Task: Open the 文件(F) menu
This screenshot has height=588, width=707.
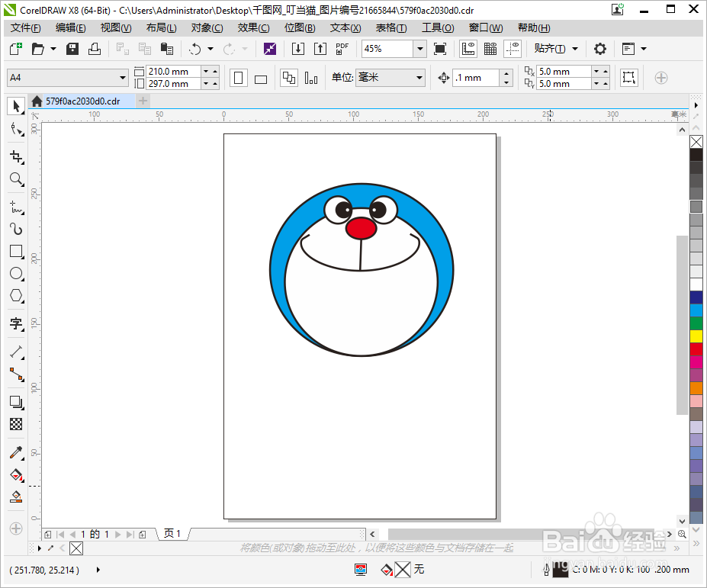Action: (x=26, y=28)
